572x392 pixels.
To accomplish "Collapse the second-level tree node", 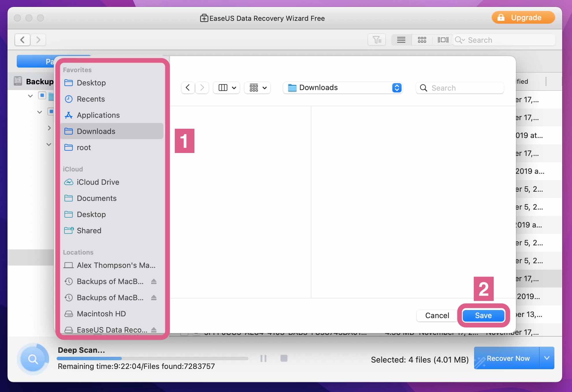I will pos(40,112).
